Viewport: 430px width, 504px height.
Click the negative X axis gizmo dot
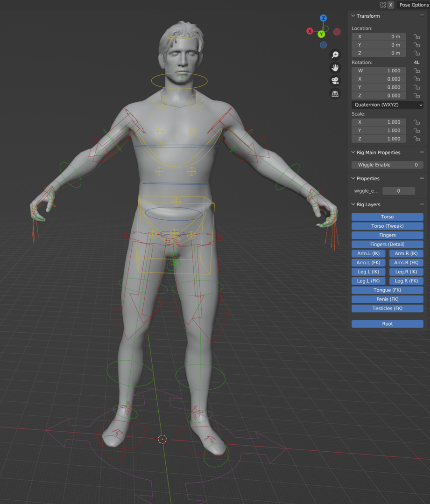coord(337,32)
